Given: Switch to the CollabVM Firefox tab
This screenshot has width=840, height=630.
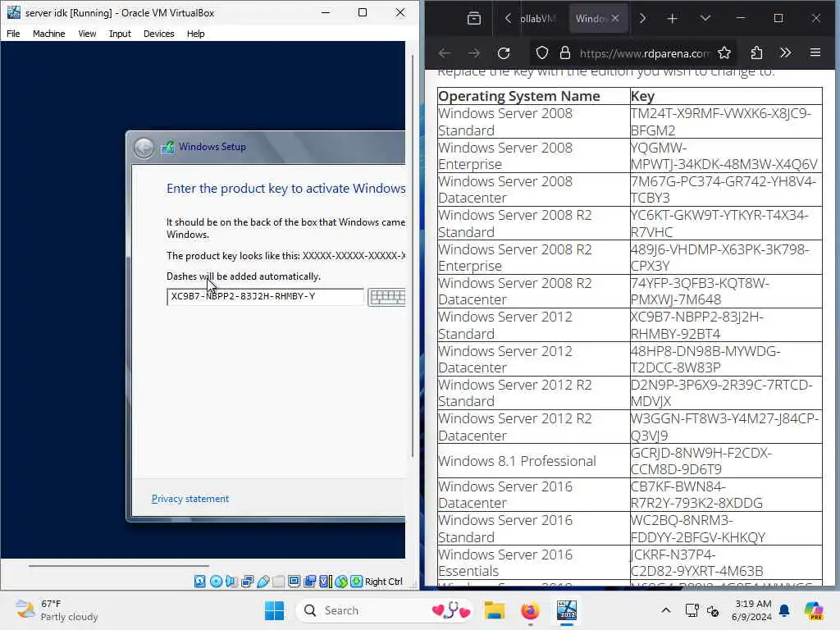Looking at the screenshot, I should [538, 19].
